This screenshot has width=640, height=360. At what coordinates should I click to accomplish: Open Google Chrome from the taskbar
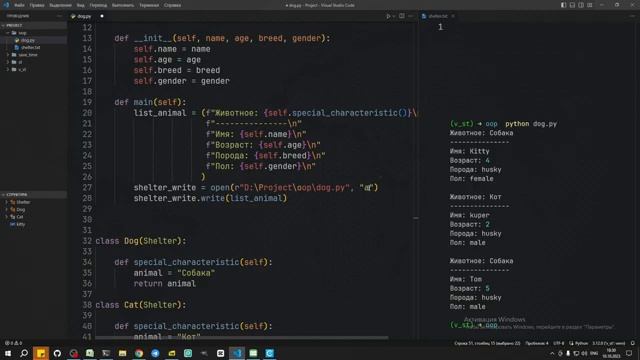coord(139,353)
